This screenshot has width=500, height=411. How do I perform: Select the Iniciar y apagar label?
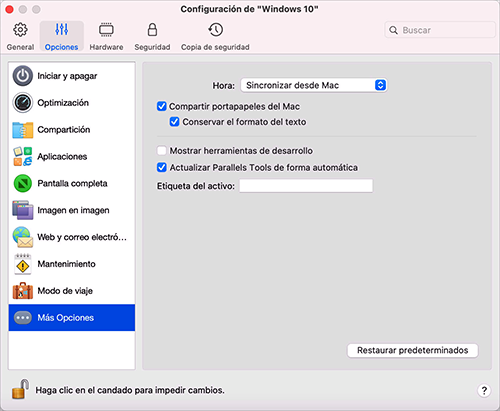67,76
